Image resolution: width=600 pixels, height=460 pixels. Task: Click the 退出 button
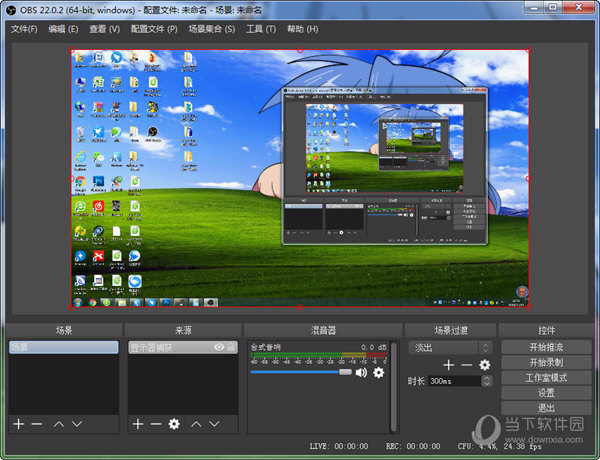(546, 408)
